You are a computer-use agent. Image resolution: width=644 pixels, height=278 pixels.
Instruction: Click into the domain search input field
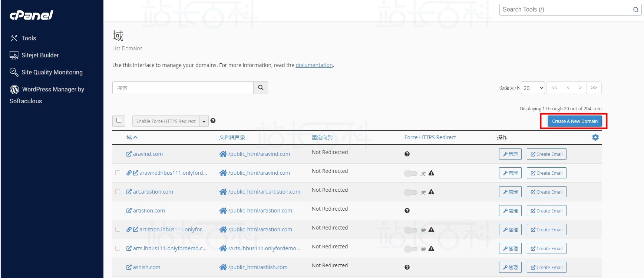point(183,88)
